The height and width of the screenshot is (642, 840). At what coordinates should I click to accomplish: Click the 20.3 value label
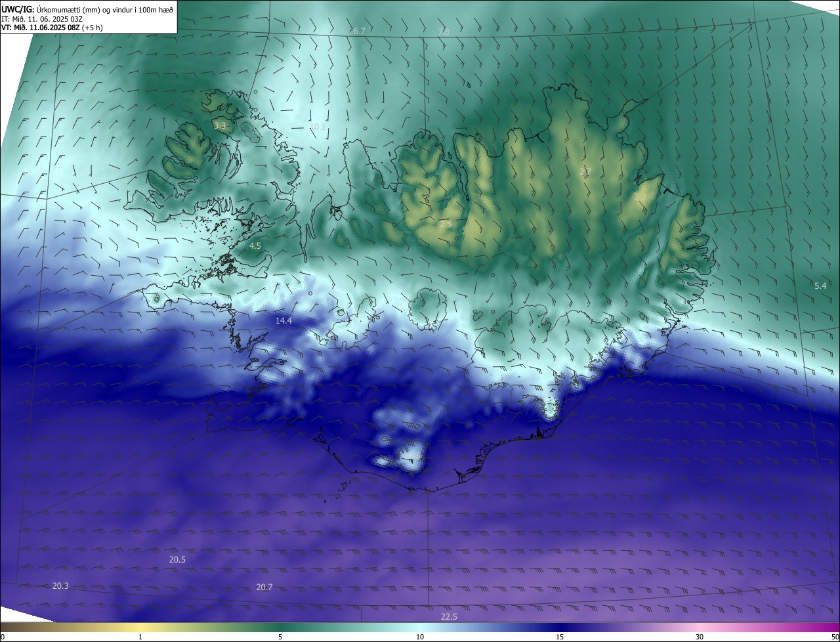[60, 586]
